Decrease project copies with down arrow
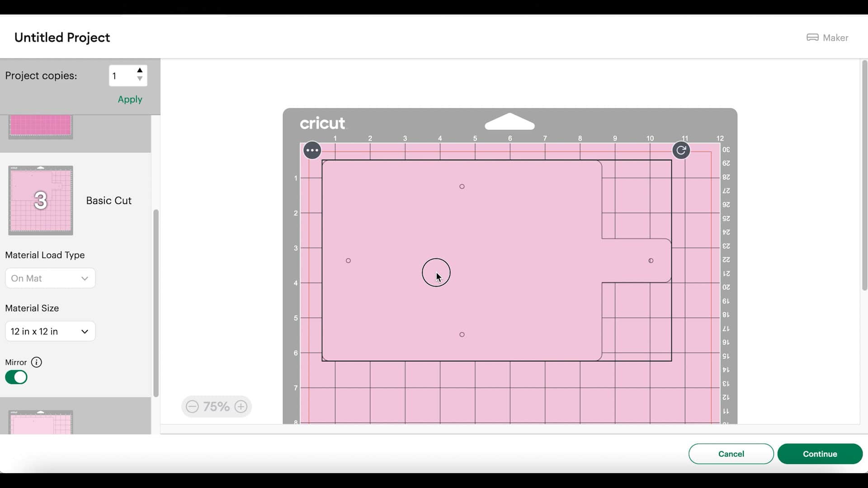The height and width of the screenshot is (488, 868). point(140,79)
